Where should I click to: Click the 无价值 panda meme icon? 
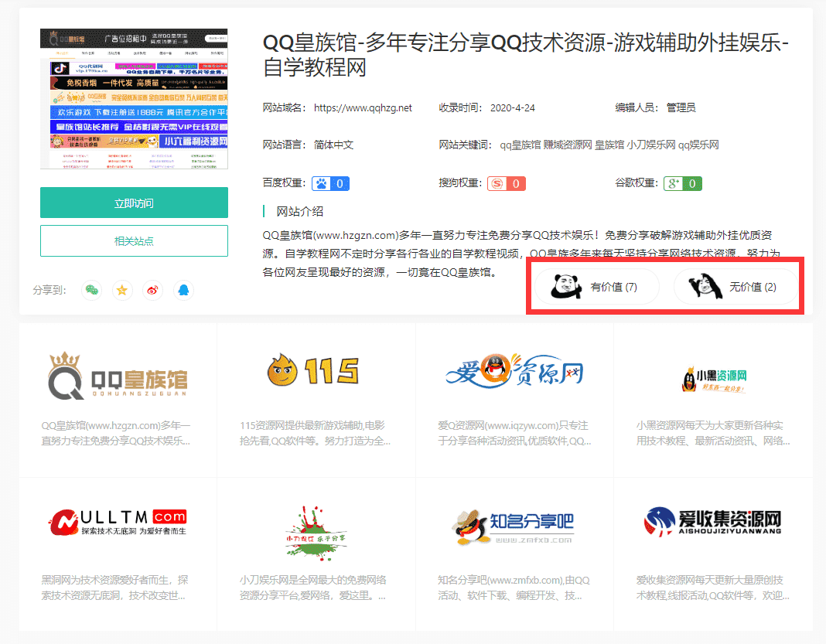(x=706, y=286)
